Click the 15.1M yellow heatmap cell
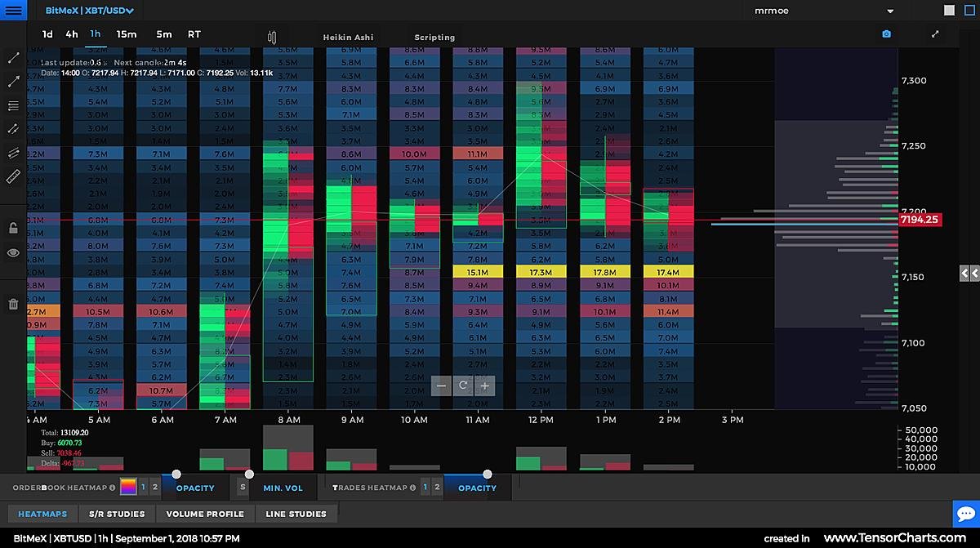 (x=478, y=272)
